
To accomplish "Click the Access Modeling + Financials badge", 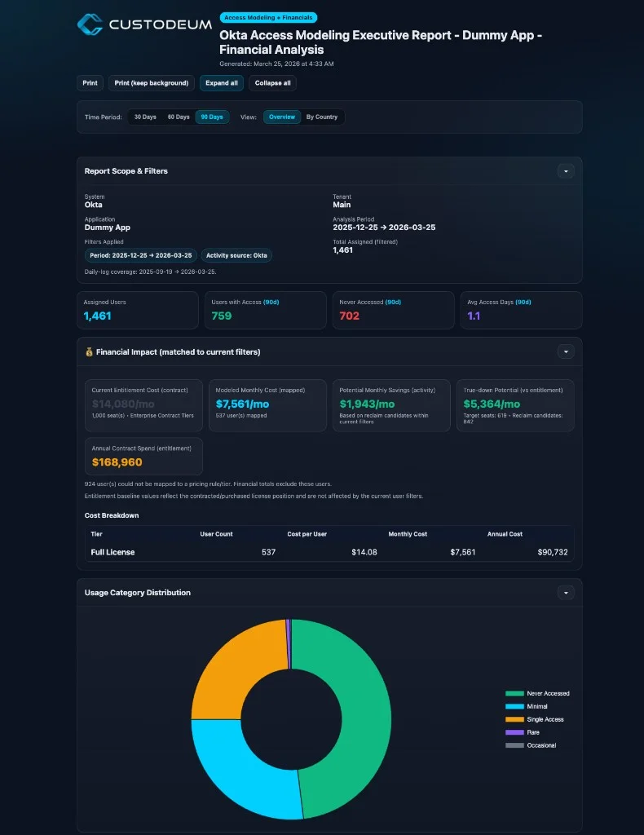I will tap(268, 18).
